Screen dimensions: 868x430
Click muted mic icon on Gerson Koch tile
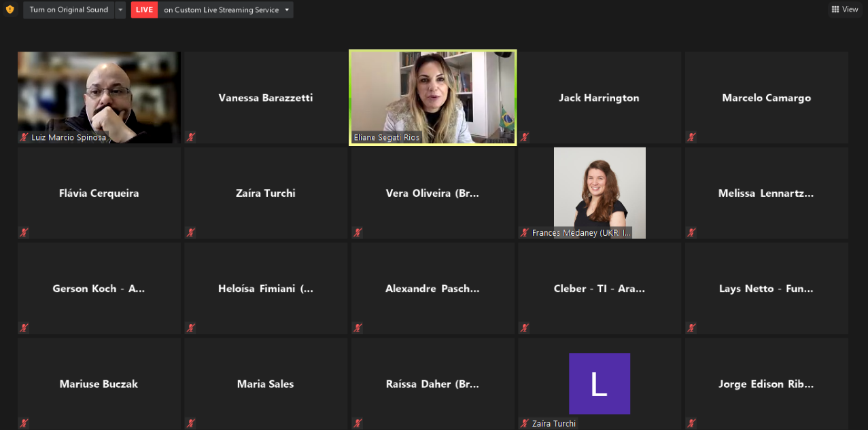pos(24,328)
